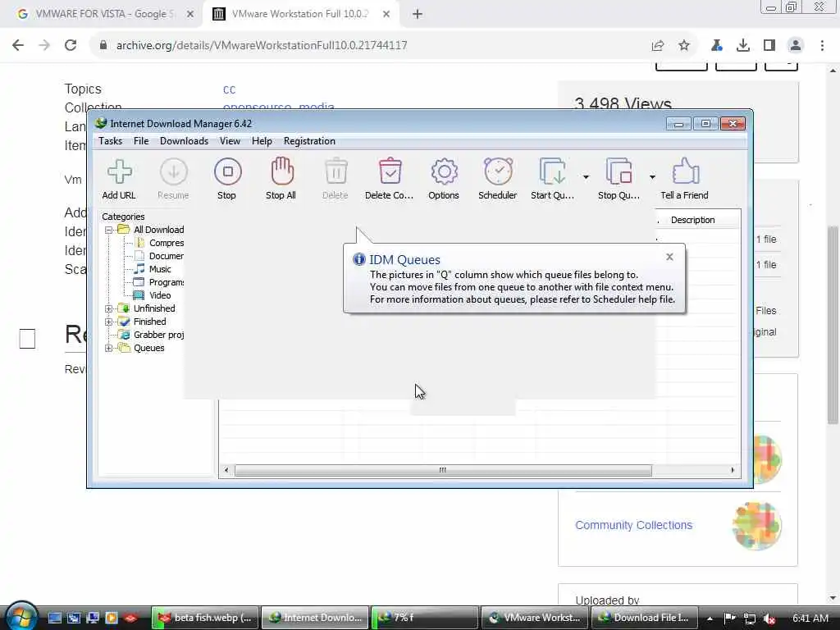Click the Delete trash can icon
This screenshot has width=840, height=630.
[x=336, y=179]
